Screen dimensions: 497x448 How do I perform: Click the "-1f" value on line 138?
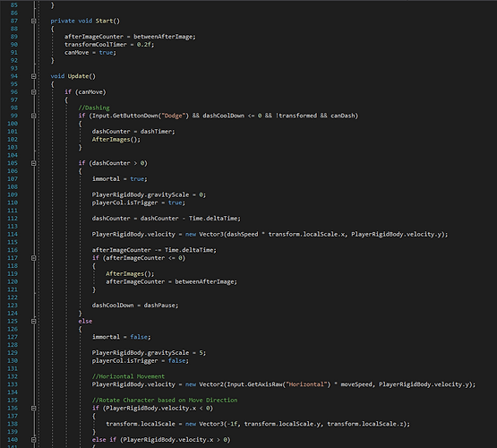pos(232,424)
